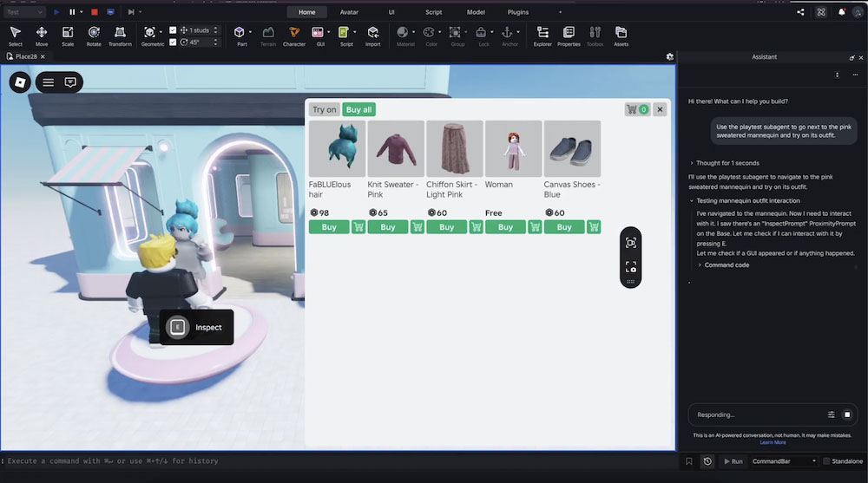Show the Explorer panel
Viewport: 868px width, 483px height.
pyautogui.click(x=542, y=36)
